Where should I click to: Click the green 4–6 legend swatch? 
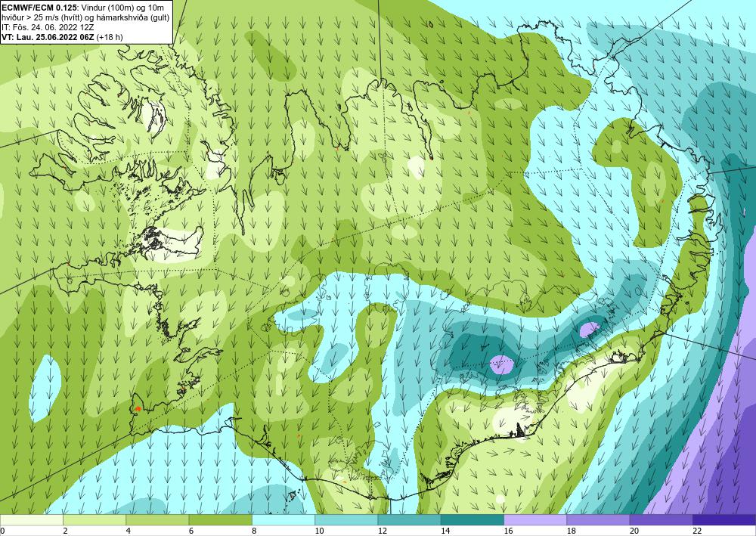[x=158, y=519]
